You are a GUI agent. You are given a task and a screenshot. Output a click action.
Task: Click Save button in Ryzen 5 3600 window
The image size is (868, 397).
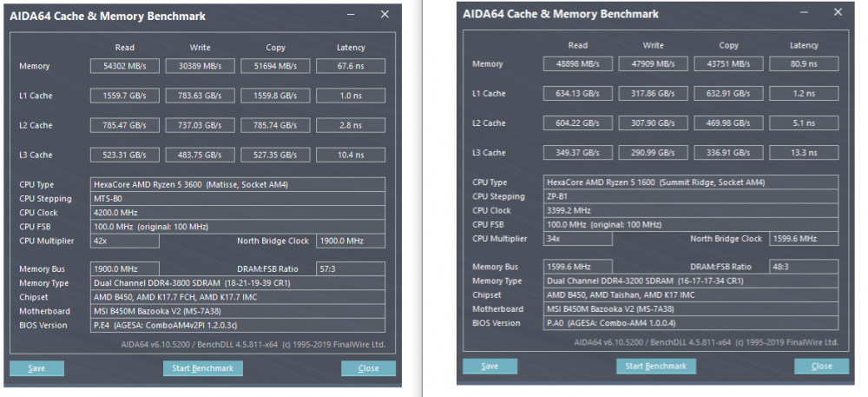[36, 368]
